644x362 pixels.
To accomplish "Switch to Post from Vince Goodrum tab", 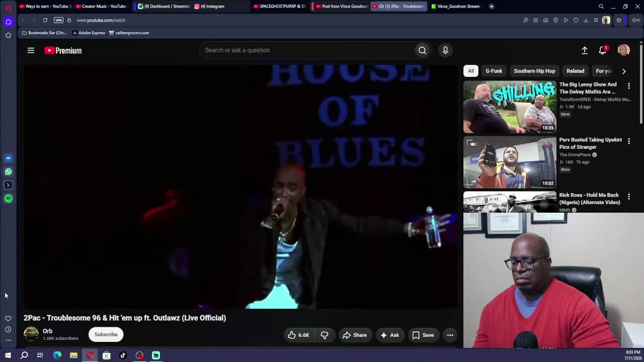I will [340, 7].
